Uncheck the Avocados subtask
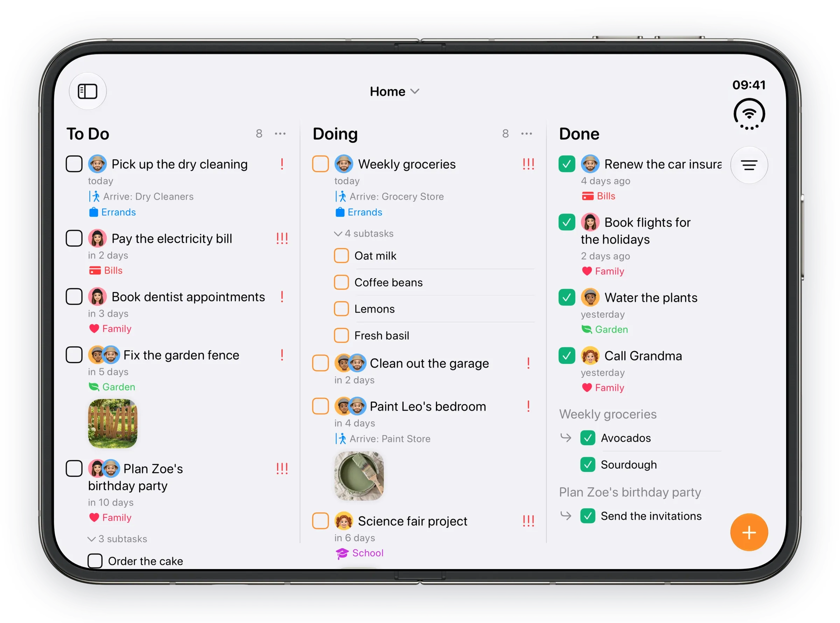 tap(587, 438)
